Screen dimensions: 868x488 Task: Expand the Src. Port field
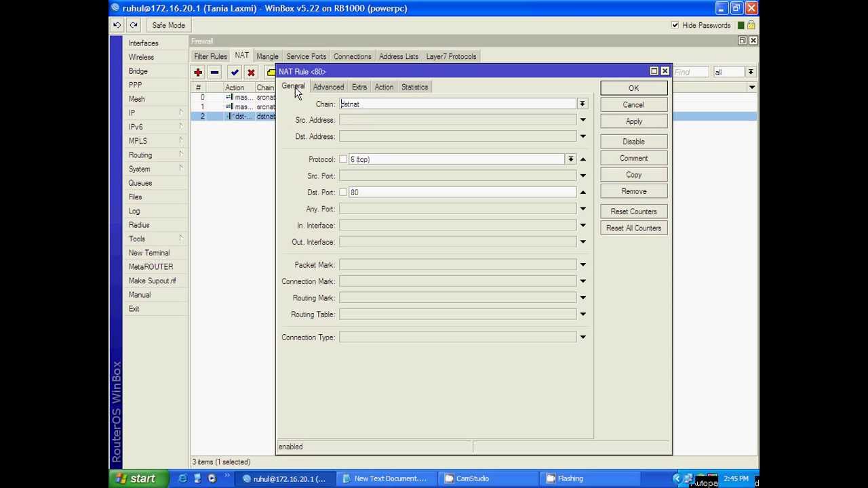coord(583,176)
